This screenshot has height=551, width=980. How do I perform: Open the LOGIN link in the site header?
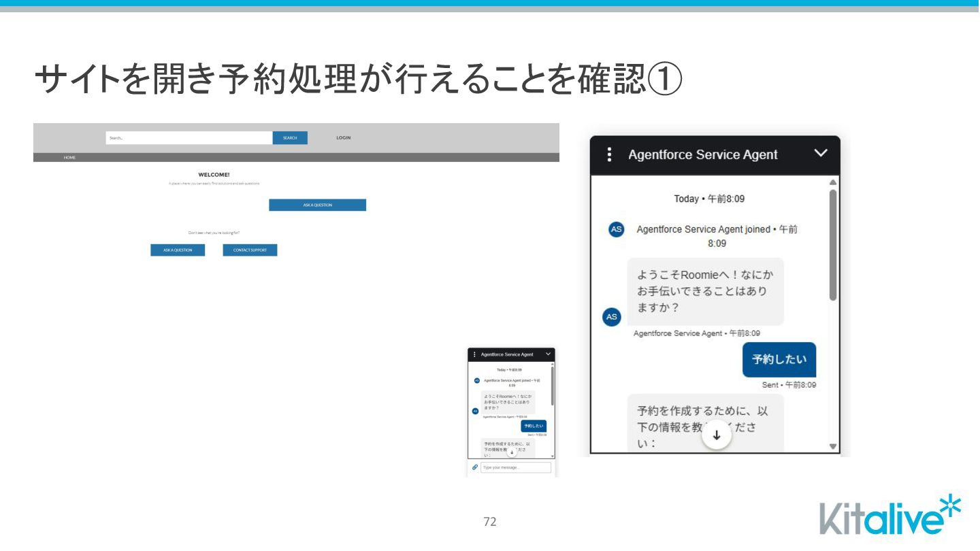pos(344,137)
